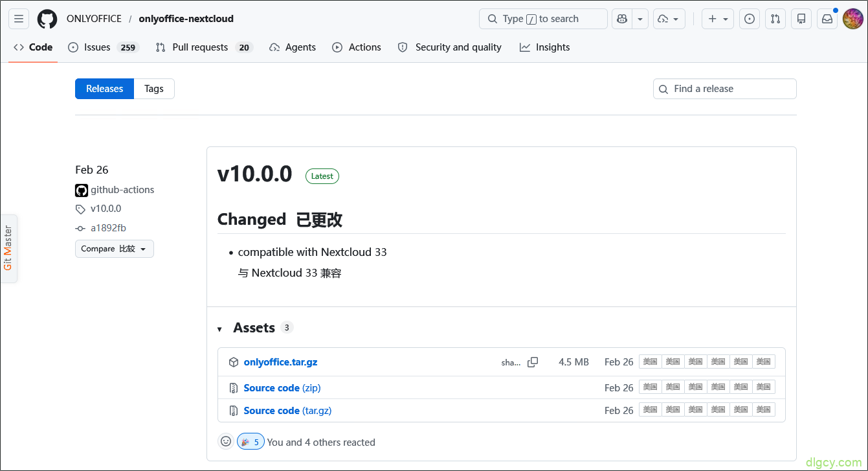This screenshot has height=471, width=868.
Task: Open the Issues tab
Action: coord(103,47)
